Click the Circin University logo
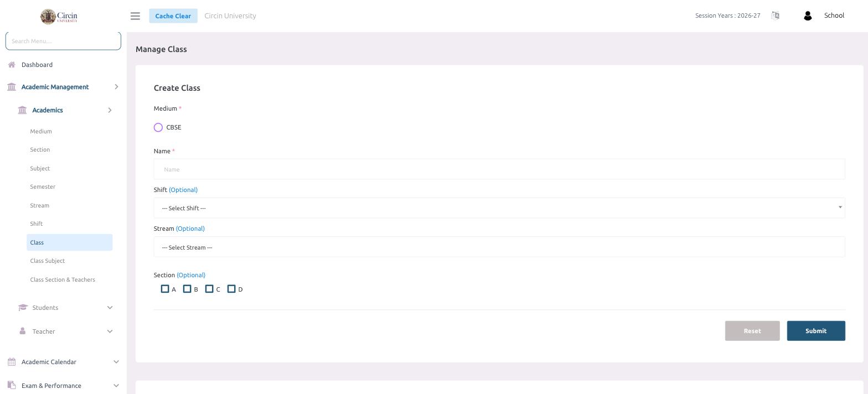This screenshot has height=394, width=868. [59, 17]
